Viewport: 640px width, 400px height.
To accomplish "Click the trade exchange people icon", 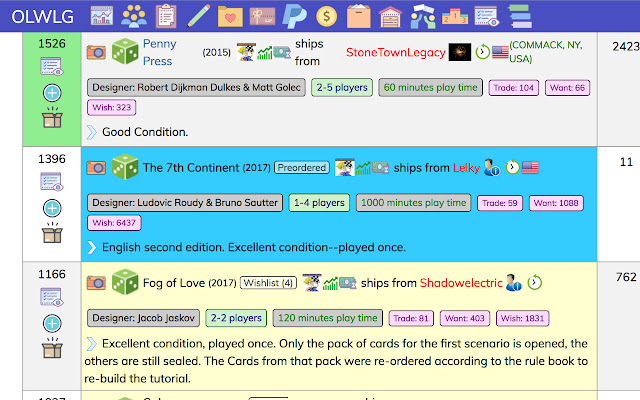I will 423,16.
